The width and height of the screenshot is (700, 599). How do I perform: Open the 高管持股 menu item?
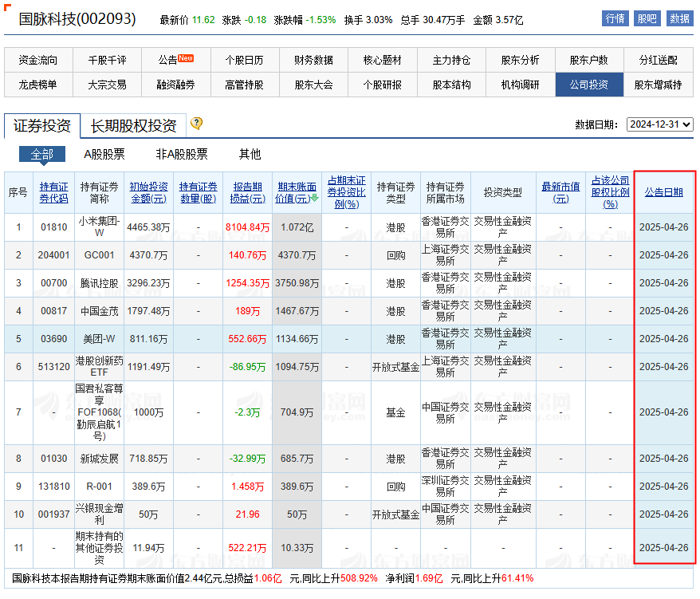coord(245,85)
